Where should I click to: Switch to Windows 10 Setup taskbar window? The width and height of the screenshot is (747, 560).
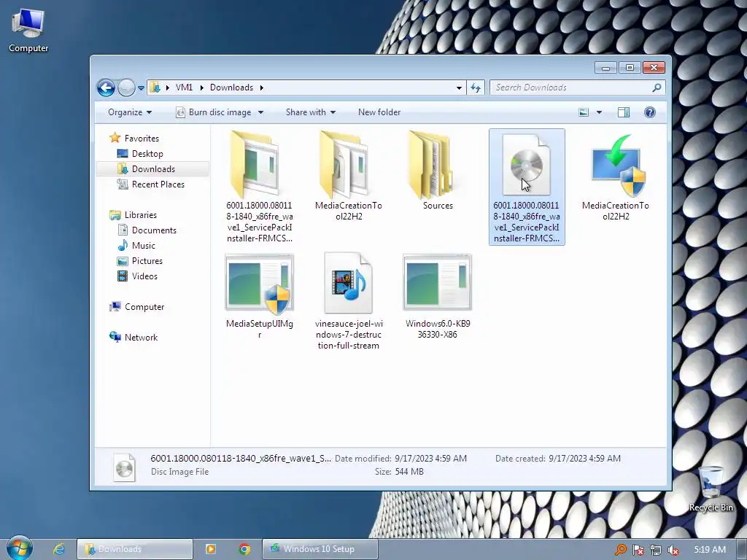320,549
